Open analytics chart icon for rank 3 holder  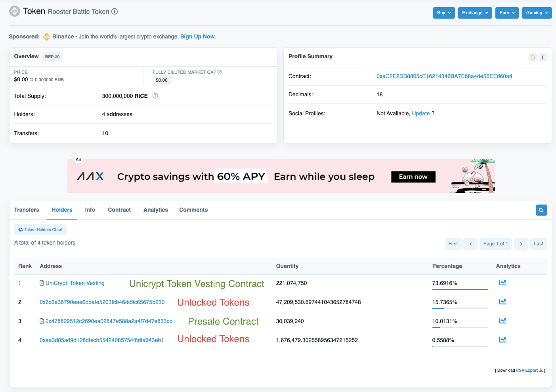pyautogui.click(x=503, y=321)
